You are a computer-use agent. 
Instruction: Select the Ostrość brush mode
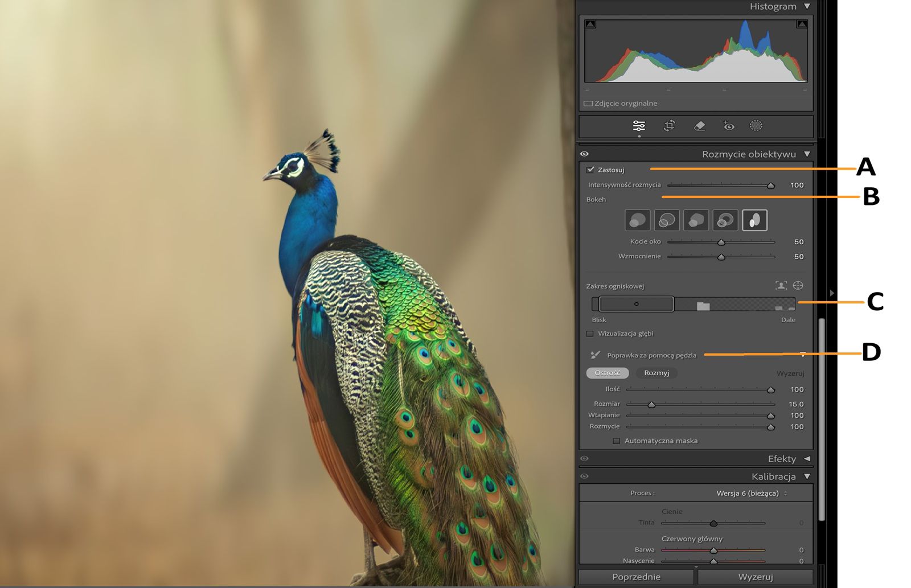coord(608,373)
